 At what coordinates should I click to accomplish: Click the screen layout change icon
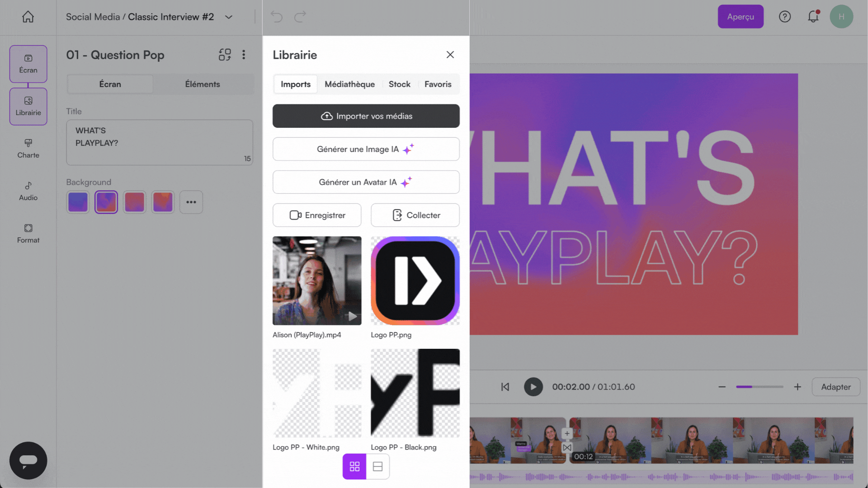225,55
